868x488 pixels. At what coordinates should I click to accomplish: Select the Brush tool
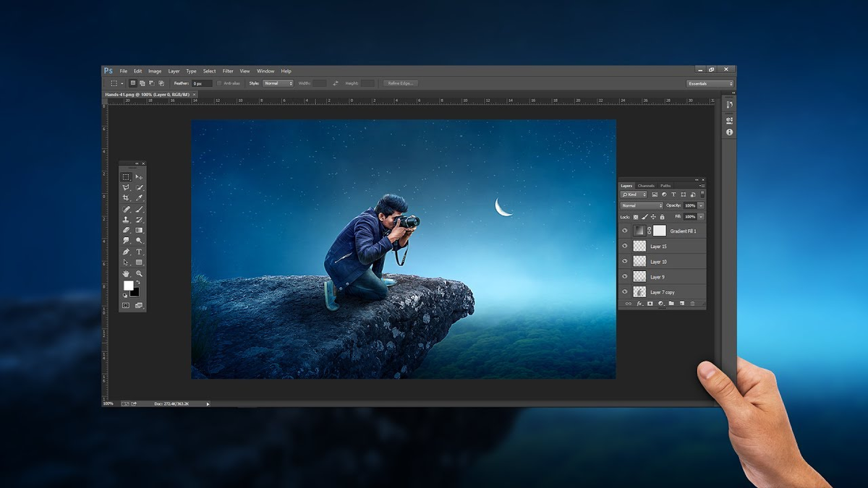point(139,209)
